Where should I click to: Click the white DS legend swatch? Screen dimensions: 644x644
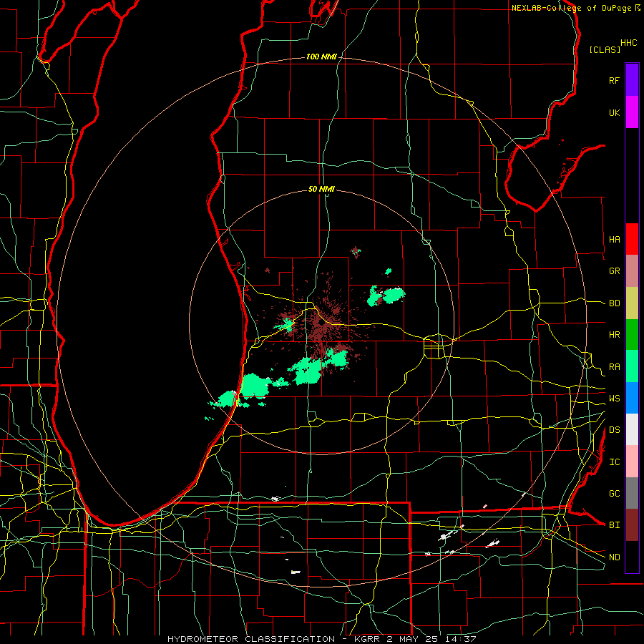tap(632, 429)
